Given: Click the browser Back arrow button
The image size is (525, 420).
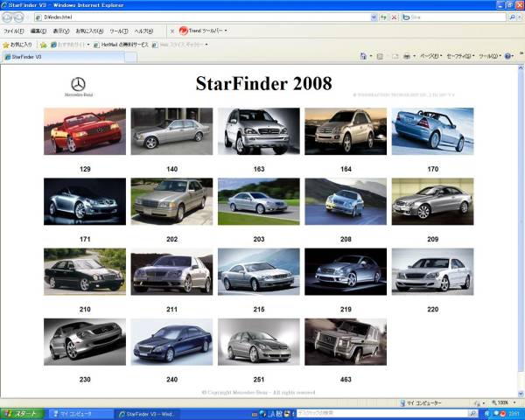Looking at the screenshot, I should 7,17.
